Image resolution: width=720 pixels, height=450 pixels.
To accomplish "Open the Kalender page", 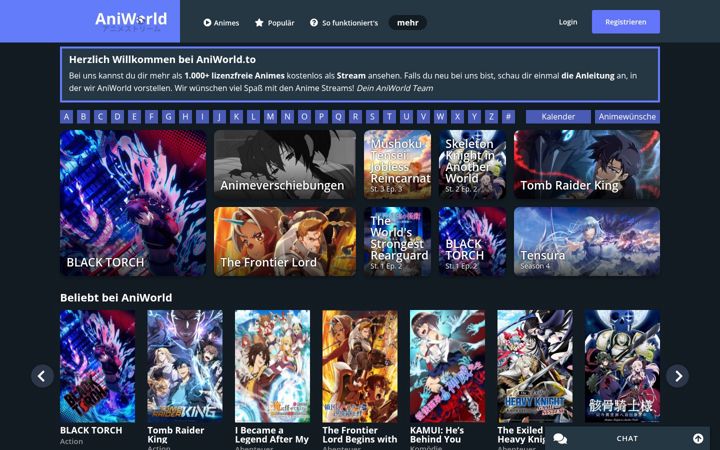I will [558, 117].
